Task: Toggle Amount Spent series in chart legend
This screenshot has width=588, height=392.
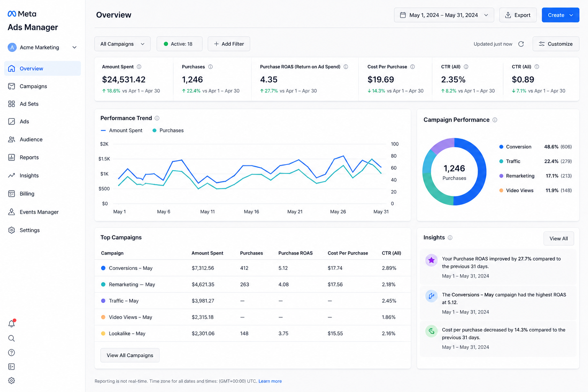Action: (121, 131)
